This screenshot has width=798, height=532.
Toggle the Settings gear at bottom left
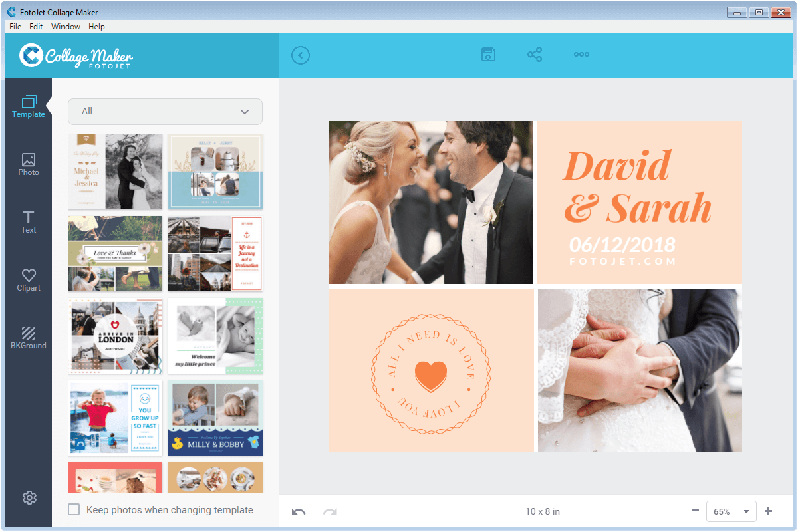[x=28, y=497]
